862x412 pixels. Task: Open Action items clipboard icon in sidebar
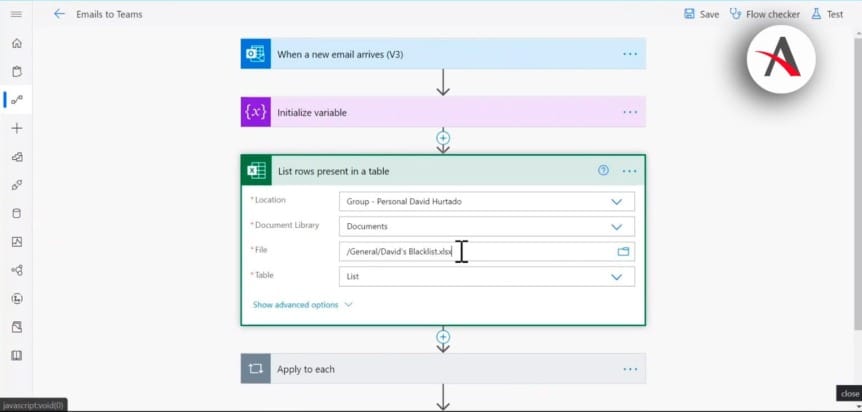coord(16,72)
